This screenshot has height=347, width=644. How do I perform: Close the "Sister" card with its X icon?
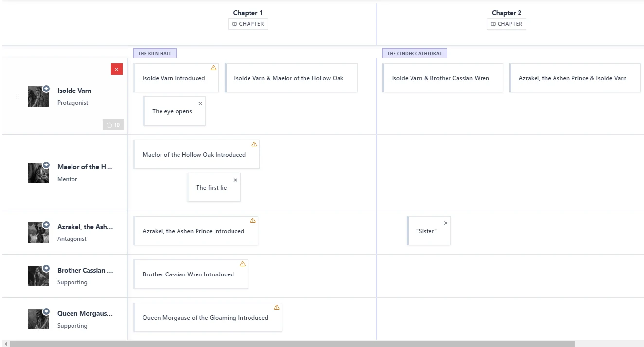[x=446, y=223]
